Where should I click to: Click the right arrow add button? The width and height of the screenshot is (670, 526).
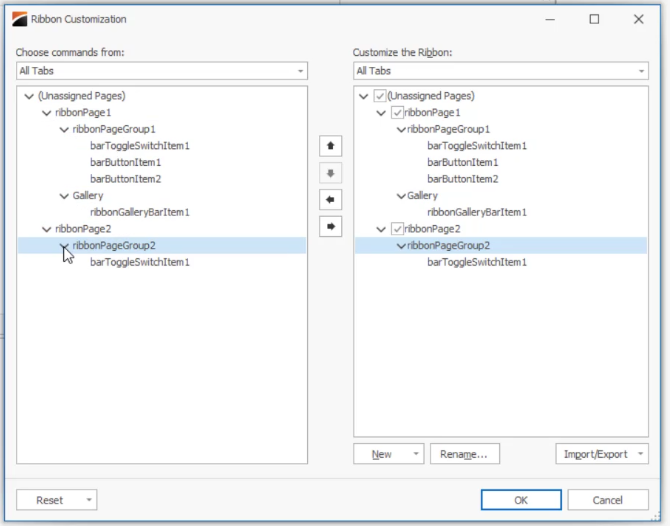pos(330,226)
